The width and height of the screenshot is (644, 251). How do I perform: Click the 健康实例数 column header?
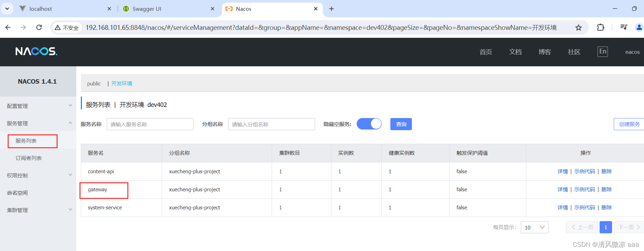(x=415, y=153)
